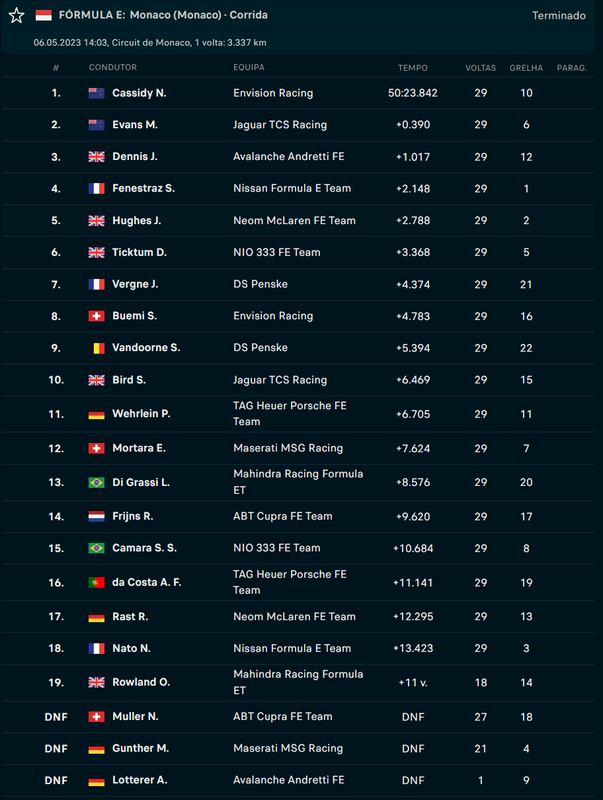Click winning time 50:23.842

click(x=413, y=93)
